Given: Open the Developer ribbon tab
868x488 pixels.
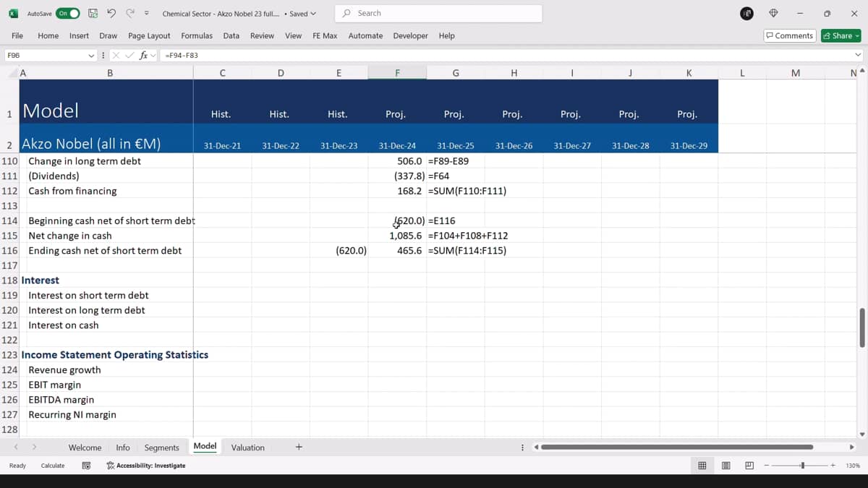Looking at the screenshot, I should click(410, 35).
